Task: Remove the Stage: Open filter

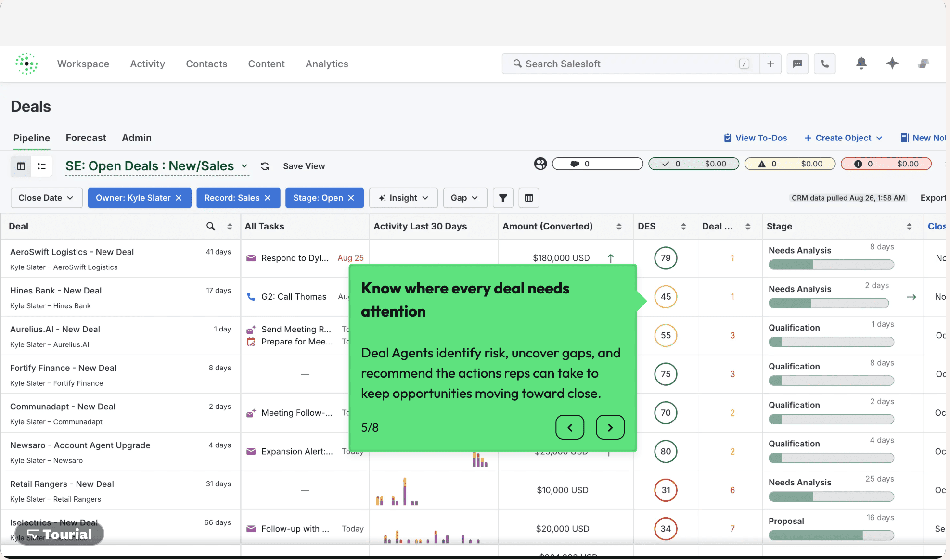Action: point(351,198)
